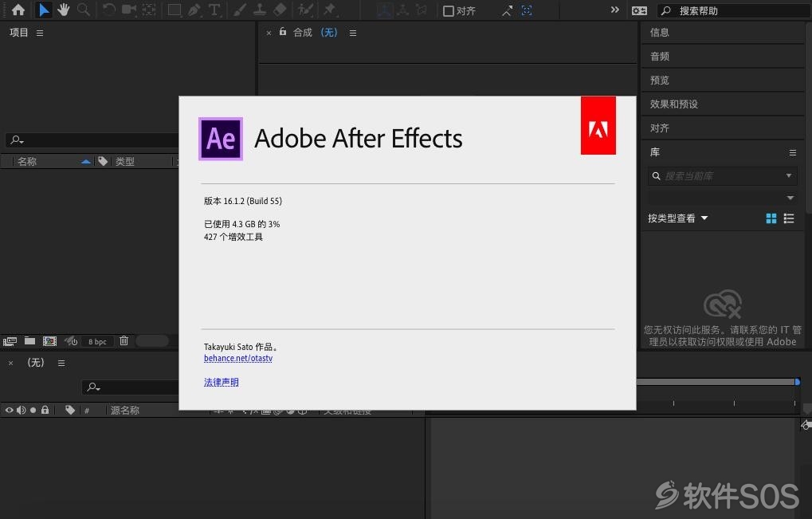This screenshot has height=519, width=812.
Task: Open the timeline search filter dropdown
Action: click(94, 387)
